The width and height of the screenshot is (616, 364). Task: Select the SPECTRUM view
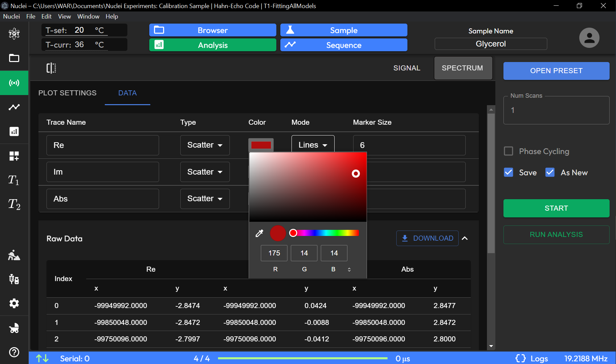coord(463,68)
